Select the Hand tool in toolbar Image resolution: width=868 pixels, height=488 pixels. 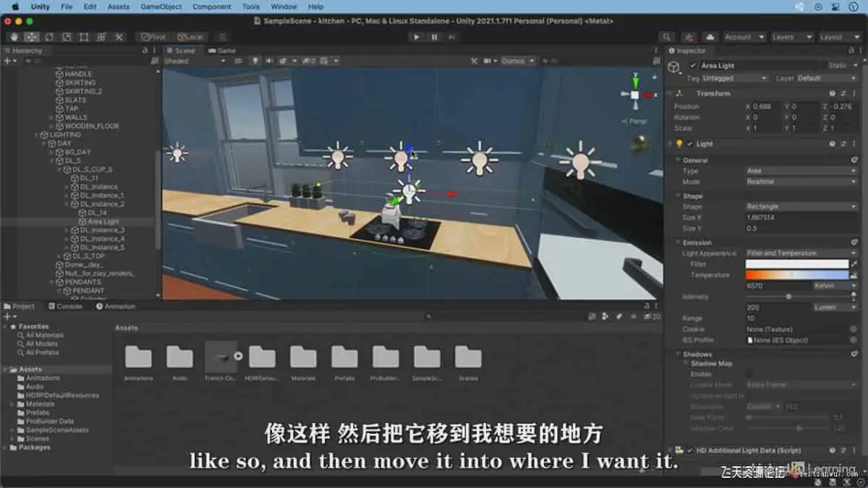pos(14,37)
